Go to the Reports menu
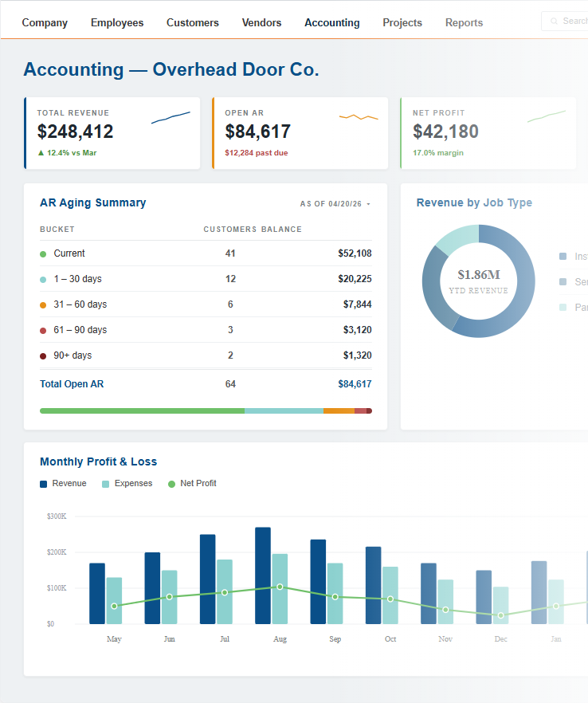Image resolution: width=588 pixels, height=703 pixels. (464, 22)
